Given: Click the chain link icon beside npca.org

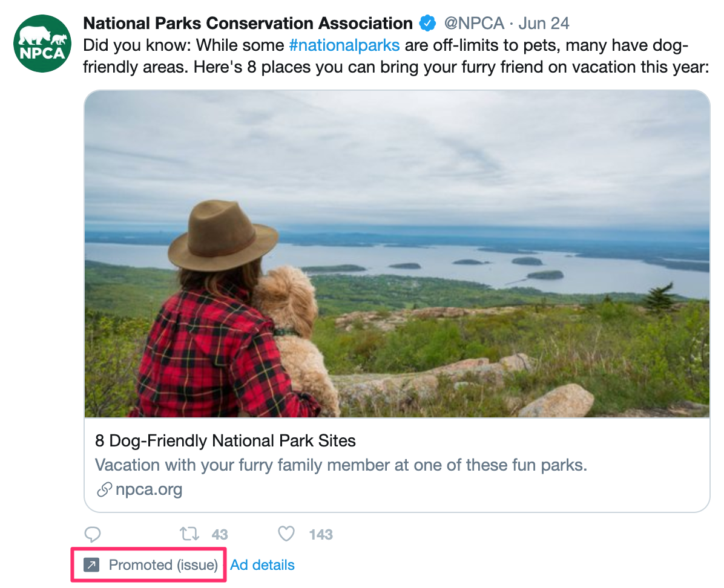Looking at the screenshot, I should (105, 489).
